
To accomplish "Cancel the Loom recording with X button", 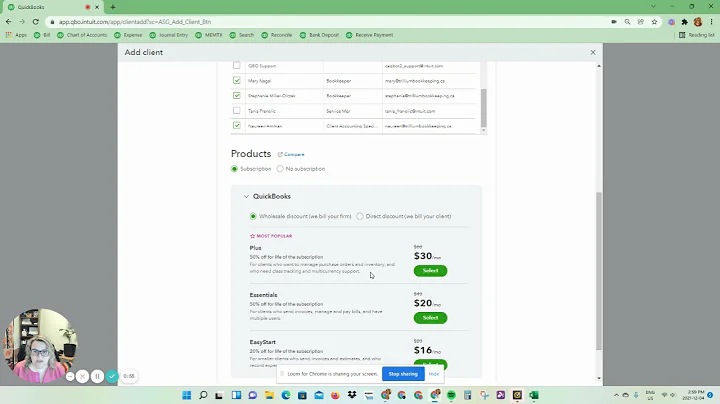I will click(x=83, y=376).
